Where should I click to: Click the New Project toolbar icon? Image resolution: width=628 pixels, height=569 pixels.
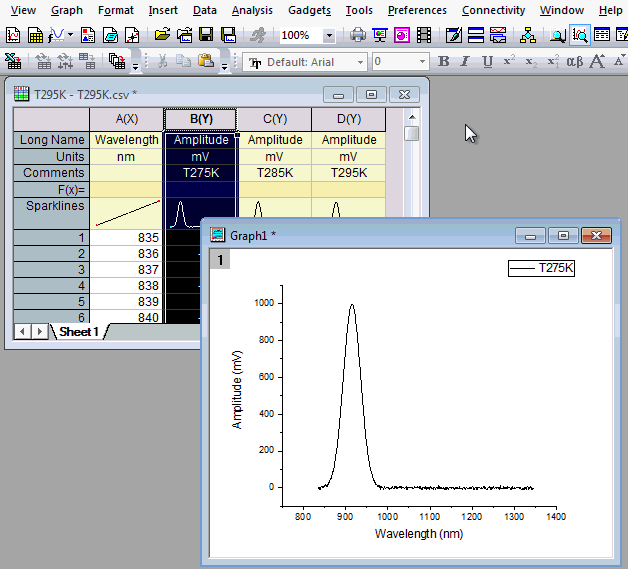12,35
